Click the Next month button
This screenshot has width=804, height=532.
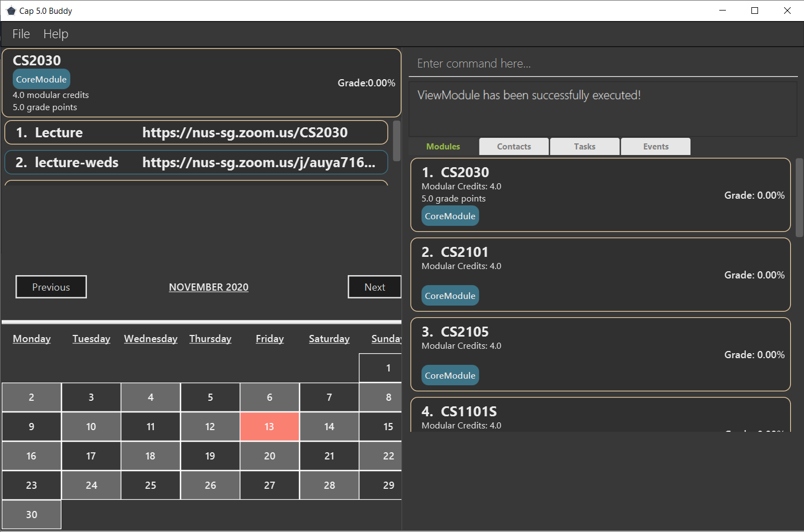[x=375, y=287]
